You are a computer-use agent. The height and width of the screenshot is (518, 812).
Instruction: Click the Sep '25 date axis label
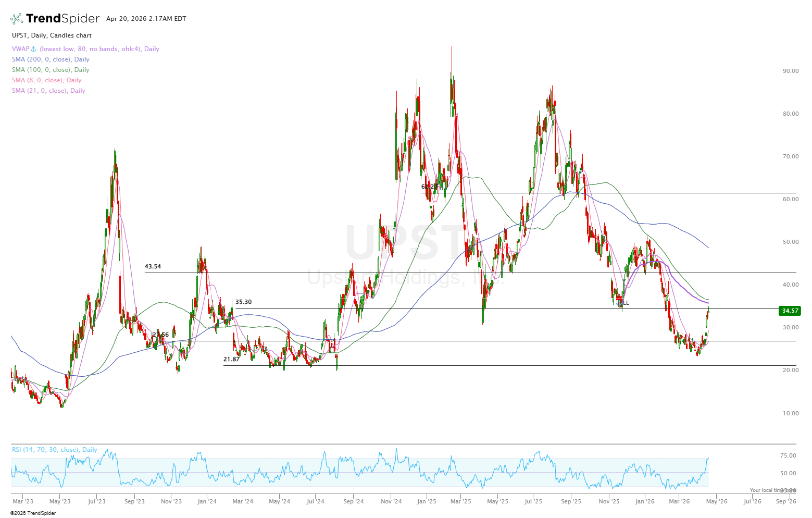point(571,501)
